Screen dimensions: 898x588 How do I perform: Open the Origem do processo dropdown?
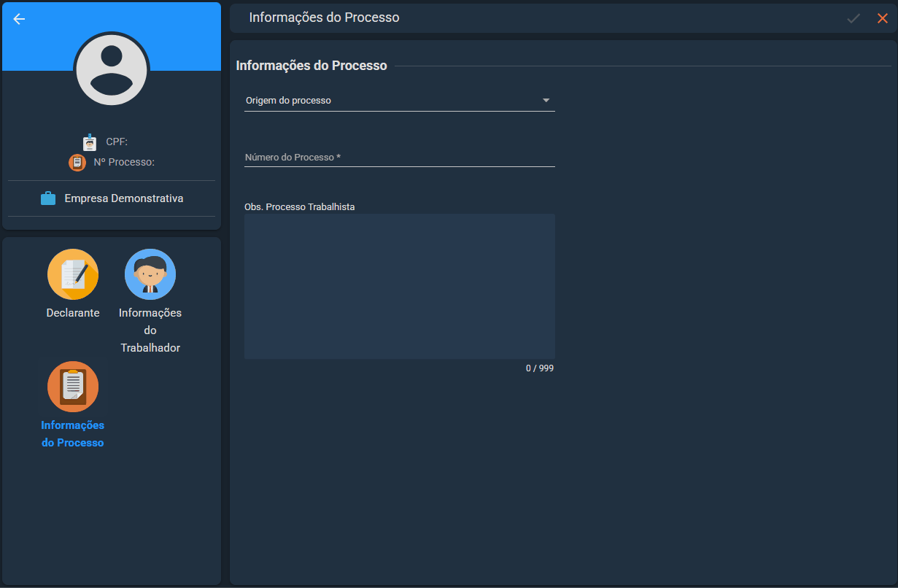point(400,101)
